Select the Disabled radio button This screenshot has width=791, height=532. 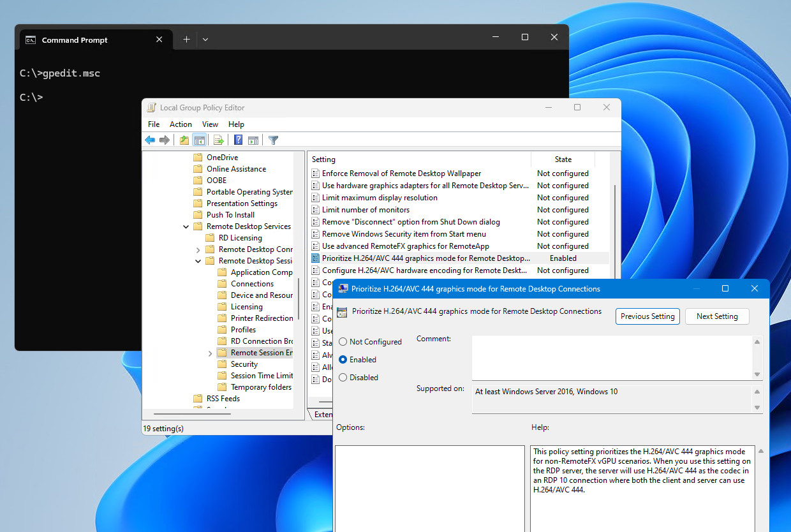click(343, 378)
